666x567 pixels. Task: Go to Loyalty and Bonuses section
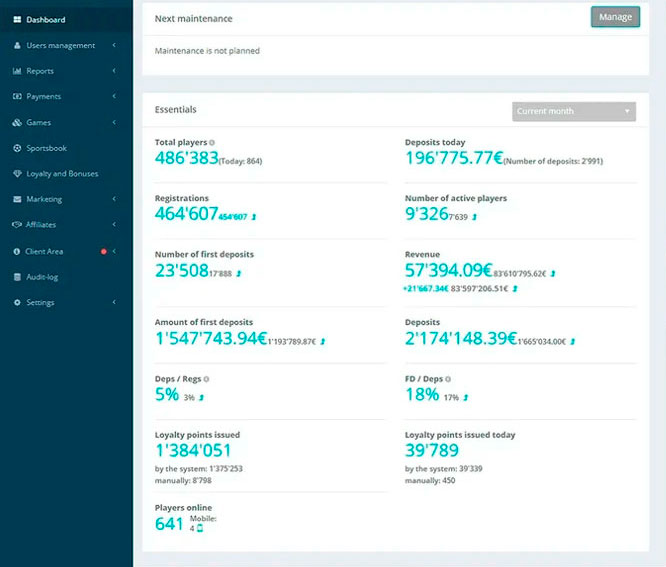66,174
